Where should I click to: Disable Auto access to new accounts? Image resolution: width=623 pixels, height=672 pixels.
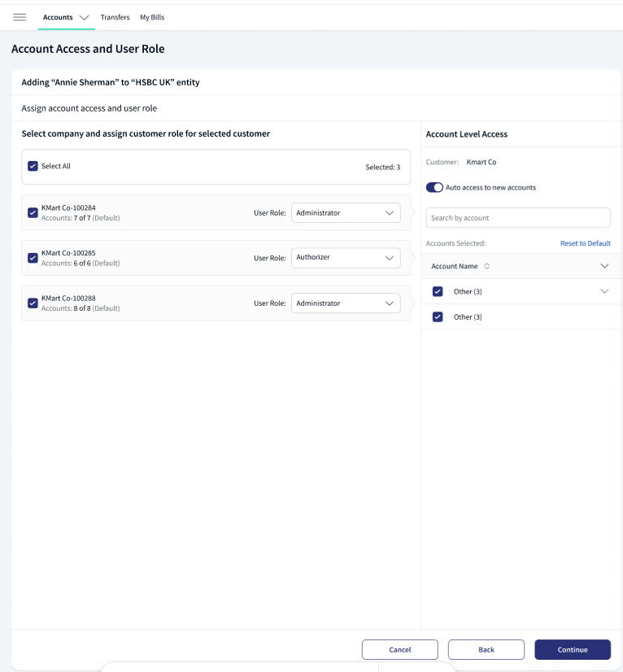click(434, 187)
